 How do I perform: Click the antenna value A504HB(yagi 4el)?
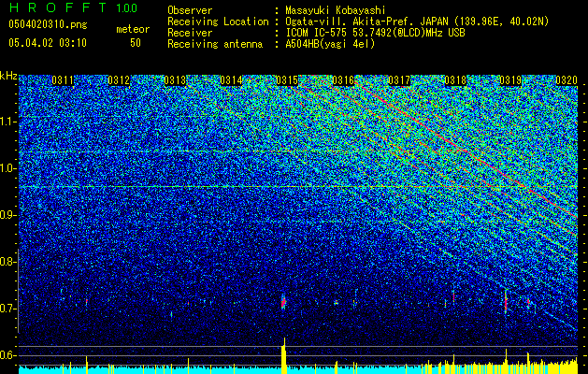tap(330, 44)
